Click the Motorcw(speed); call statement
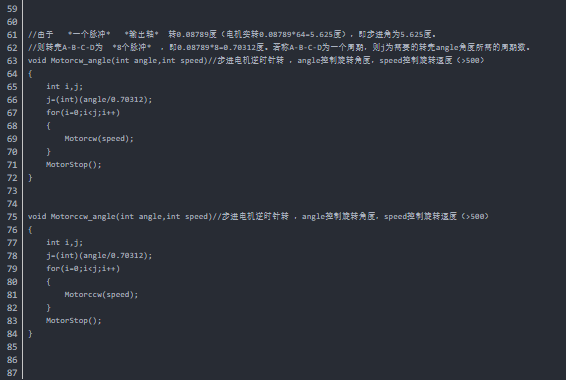This screenshot has width=566, height=380. 99,139
